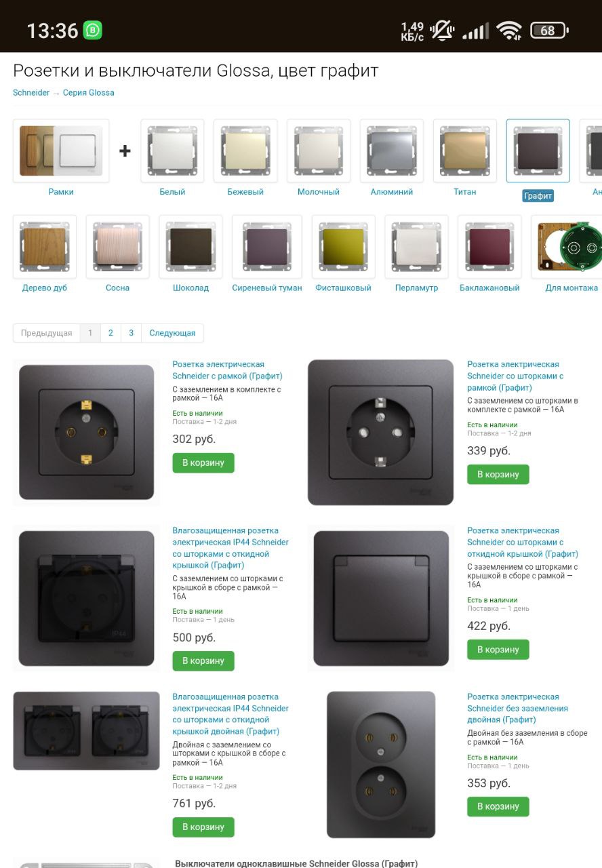Tap the WhatsApp Business notification icon
602x868 pixels.
(x=93, y=31)
